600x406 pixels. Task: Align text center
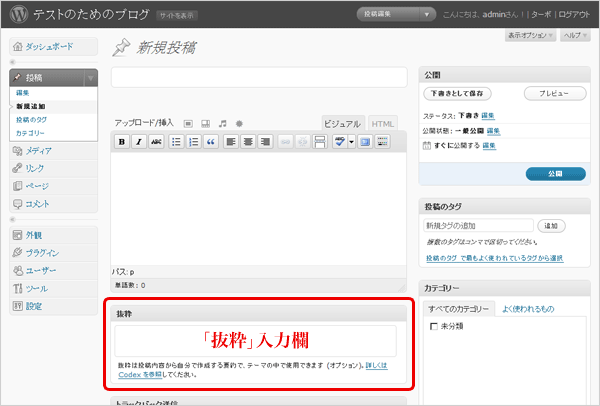point(248,142)
